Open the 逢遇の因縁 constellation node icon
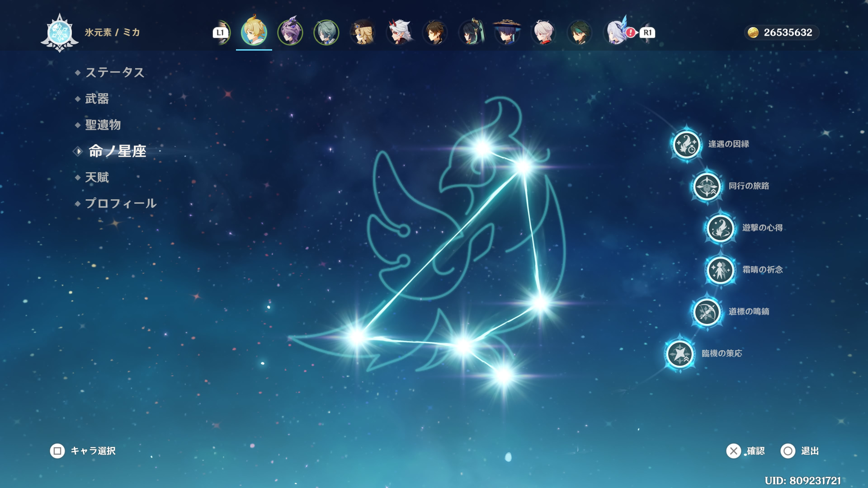Image resolution: width=868 pixels, height=488 pixels. (686, 145)
